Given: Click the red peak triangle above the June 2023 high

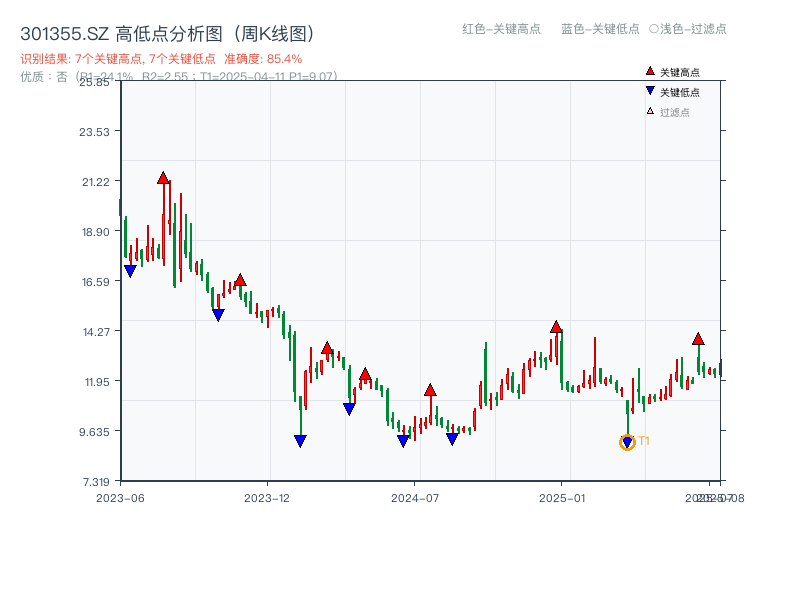Looking at the screenshot, I should 163,177.
